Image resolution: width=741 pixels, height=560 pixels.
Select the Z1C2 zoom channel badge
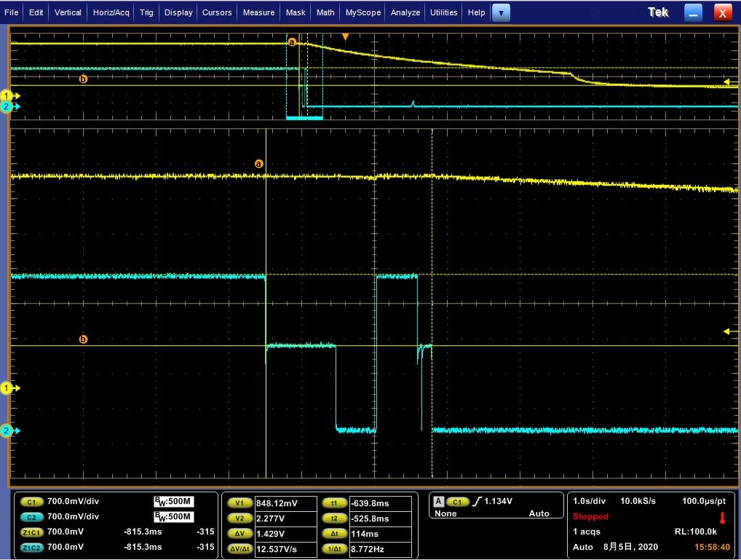(x=31, y=547)
